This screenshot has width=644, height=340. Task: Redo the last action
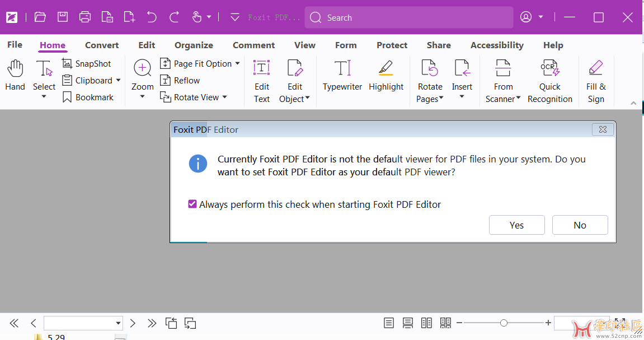click(x=174, y=17)
